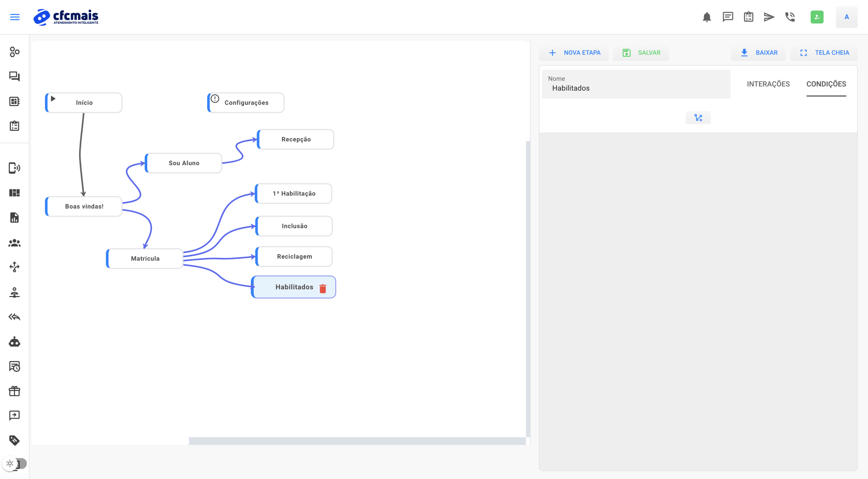Viewport: 868px width, 479px height.
Task: Select the CONDIÇÕES tab
Action: click(x=826, y=84)
